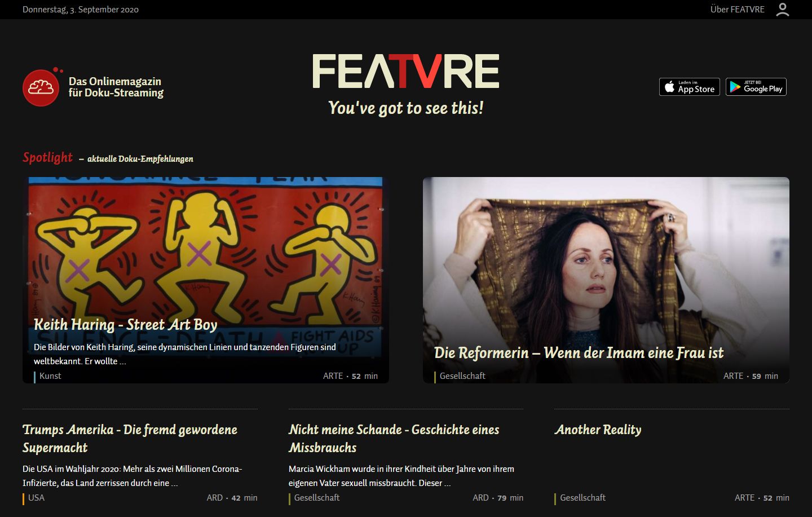The image size is (812, 517).
Task: Open Die Reformerin – Wenn der Imam title
Action: click(x=579, y=353)
